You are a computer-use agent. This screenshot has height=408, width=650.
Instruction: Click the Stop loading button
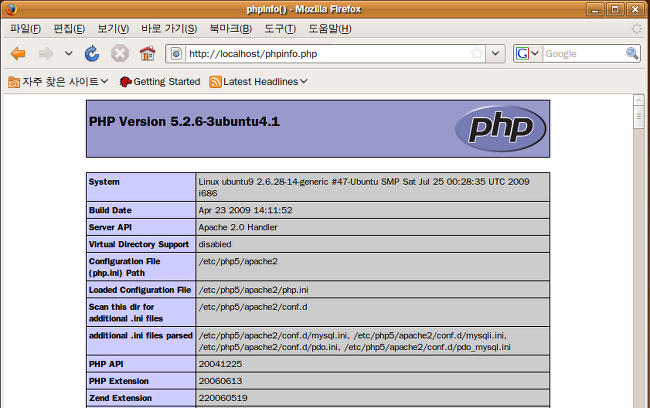point(120,54)
